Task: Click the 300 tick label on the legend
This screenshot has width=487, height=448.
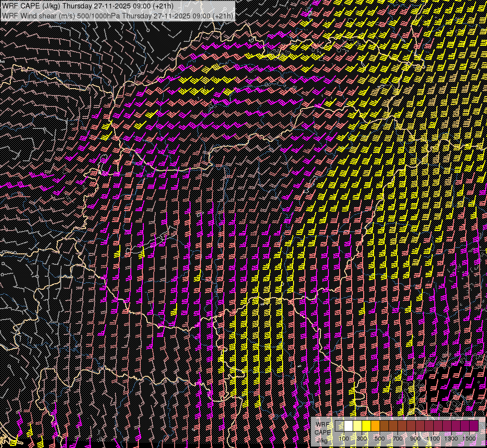Action: coord(362,439)
